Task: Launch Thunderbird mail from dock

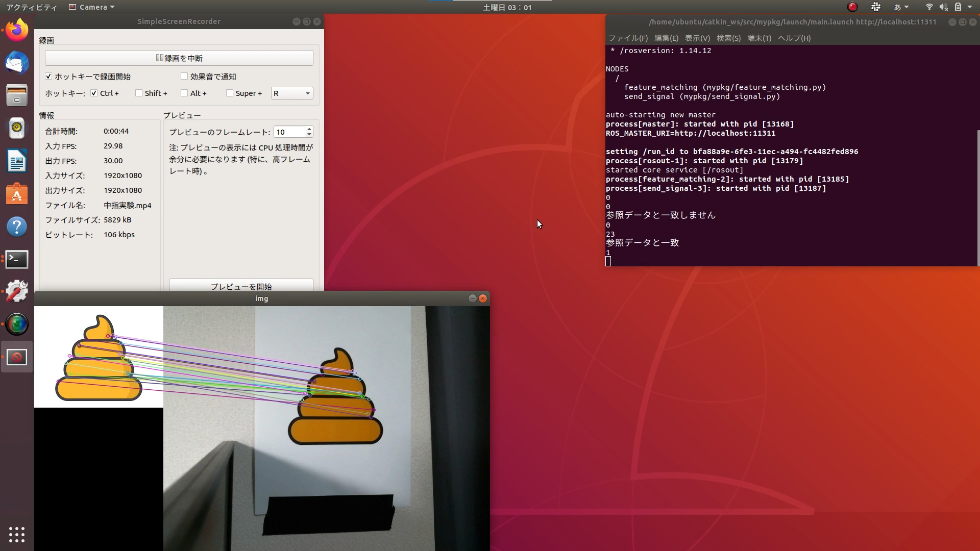Action: click(x=17, y=63)
